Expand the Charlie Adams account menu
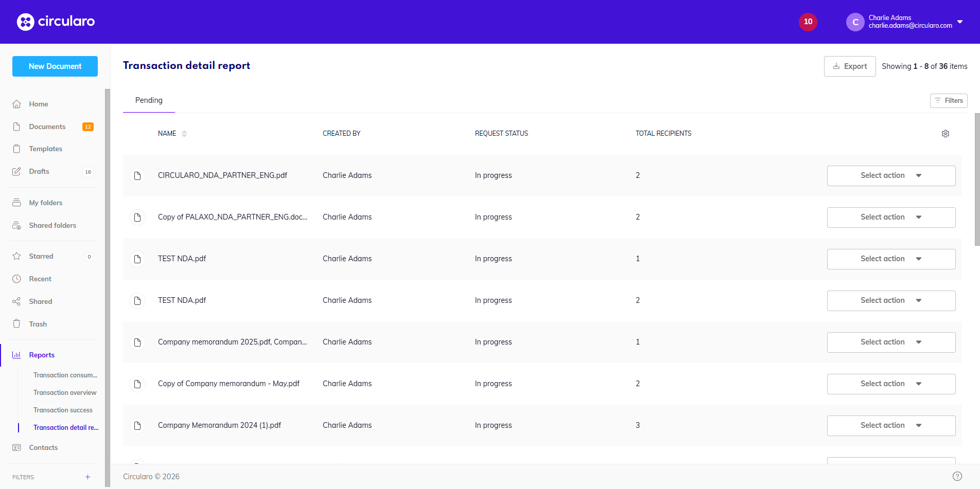This screenshot has height=489, width=980. pos(959,22)
